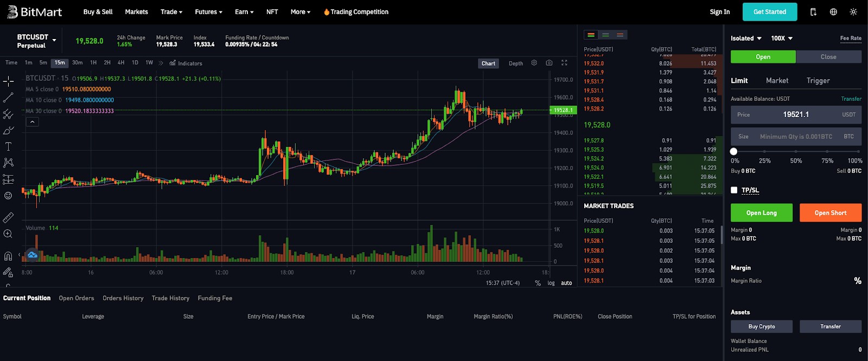868x361 pixels.
Task: Click the Open Long button
Action: 762,213
